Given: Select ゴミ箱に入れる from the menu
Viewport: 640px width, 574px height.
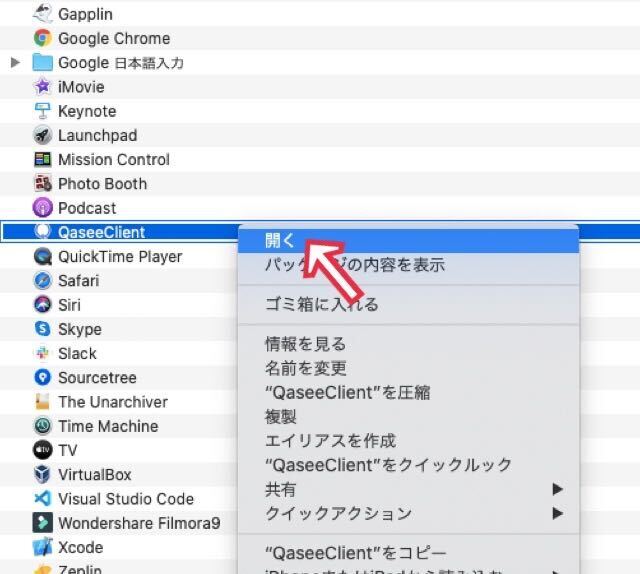Looking at the screenshot, I should [409, 304].
